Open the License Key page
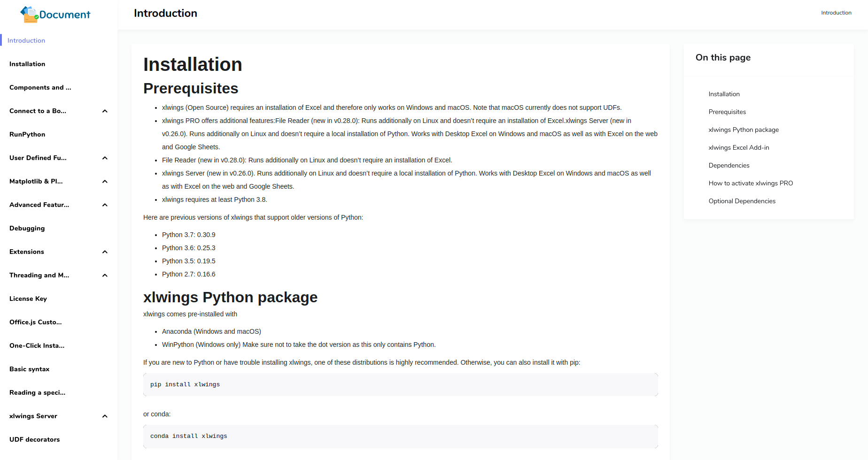Screen dimensions: 868x460 (28, 299)
